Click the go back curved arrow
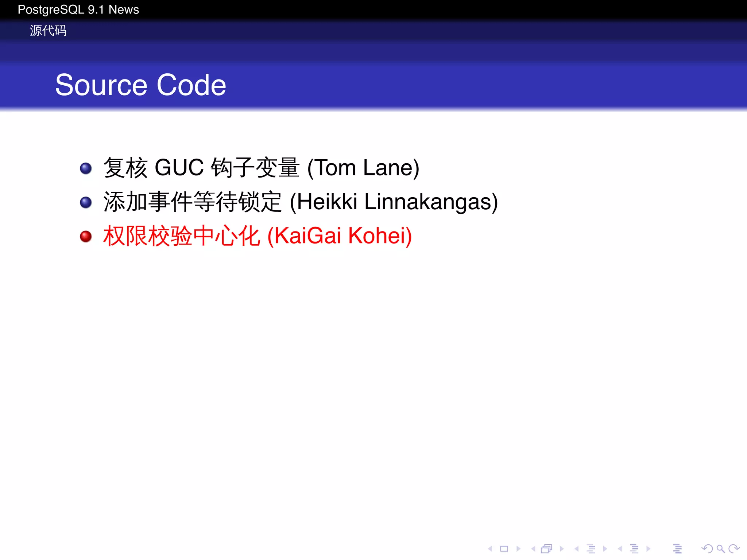The height and width of the screenshot is (560, 747). click(707, 549)
